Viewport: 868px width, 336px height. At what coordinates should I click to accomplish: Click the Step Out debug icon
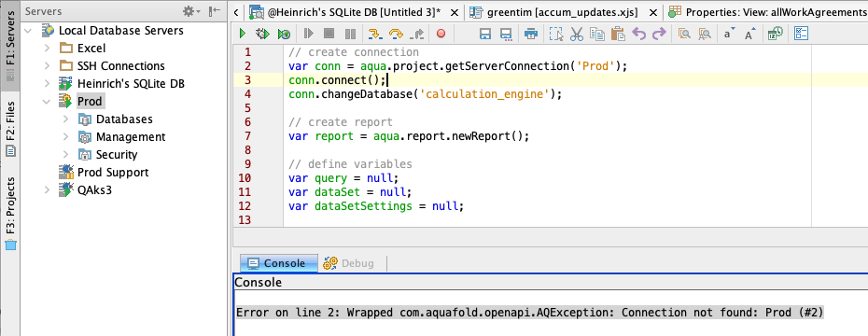pyautogui.click(x=417, y=35)
